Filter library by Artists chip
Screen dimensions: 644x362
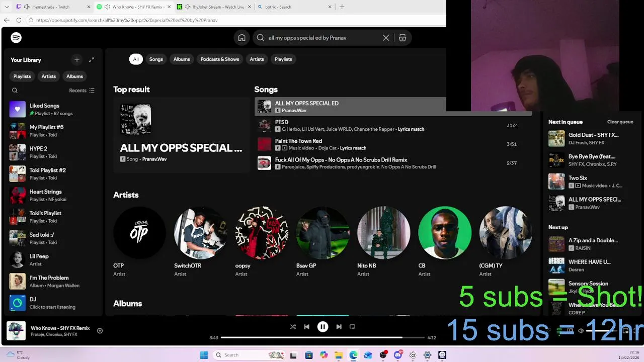tap(49, 76)
